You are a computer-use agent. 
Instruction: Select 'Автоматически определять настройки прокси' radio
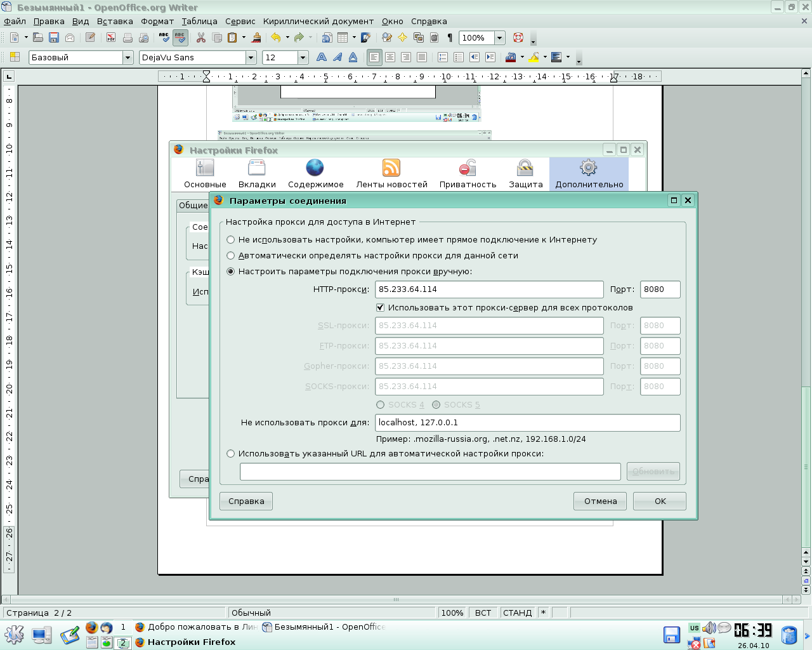[x=231, y=256]
